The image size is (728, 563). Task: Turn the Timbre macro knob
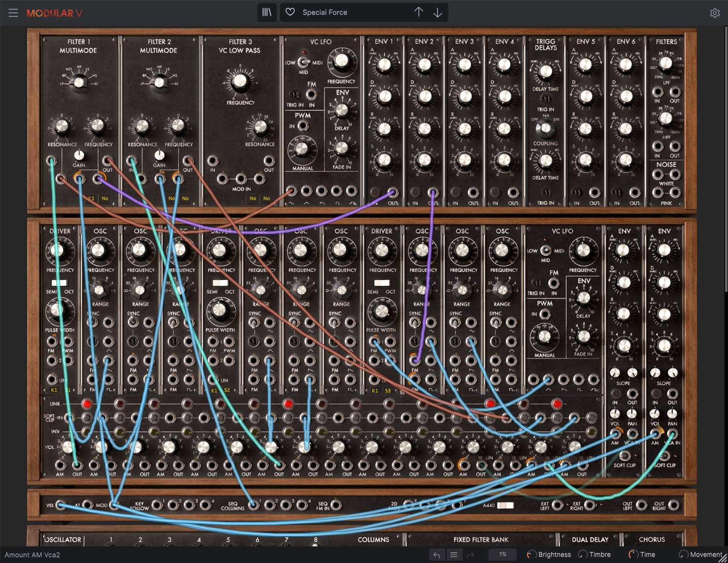coord(582,554)
